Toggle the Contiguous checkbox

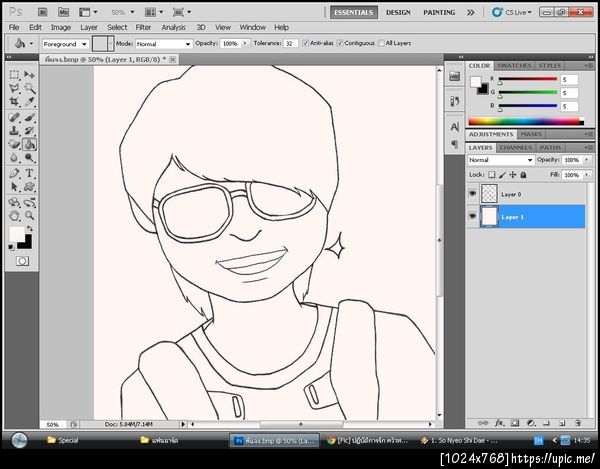[x=340, y=43]
